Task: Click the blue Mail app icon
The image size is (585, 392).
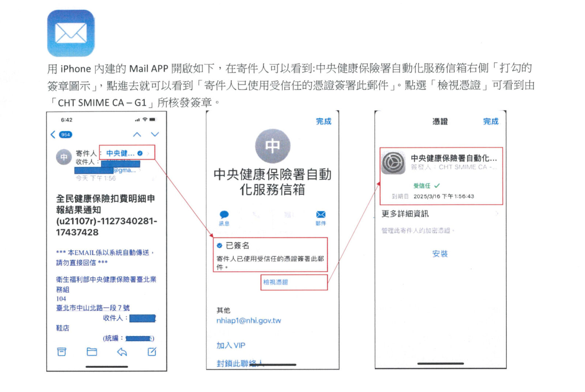Action: click(71, 33)
